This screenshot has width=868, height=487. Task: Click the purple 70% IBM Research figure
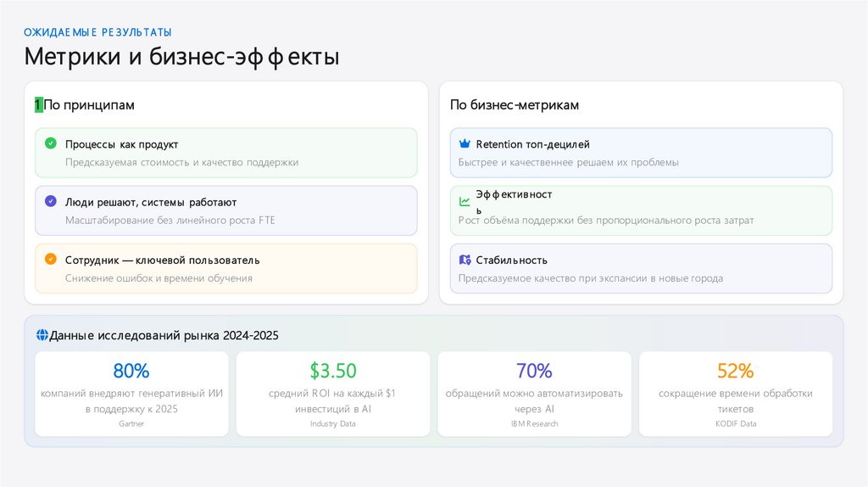[x=534, y=371]
